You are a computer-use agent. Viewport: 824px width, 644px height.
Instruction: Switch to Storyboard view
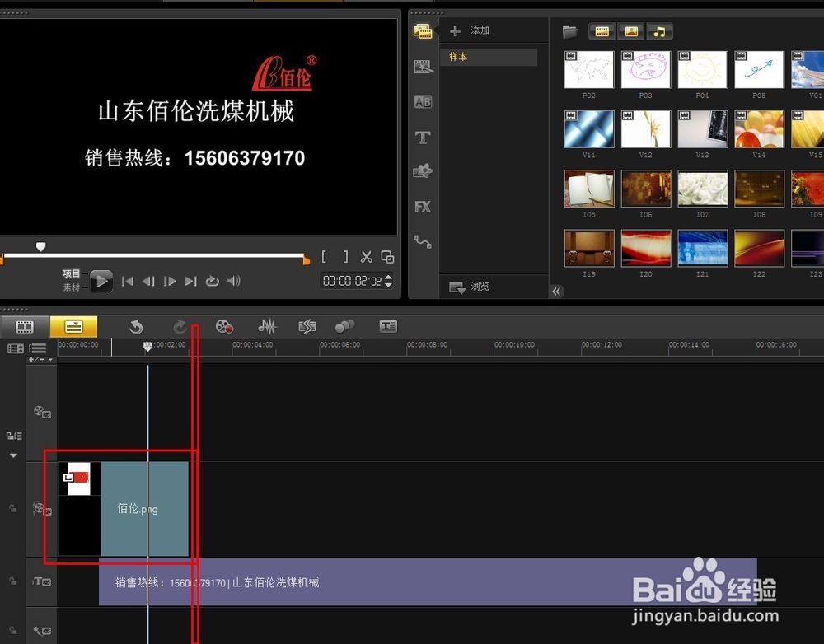tap(25, 327)
